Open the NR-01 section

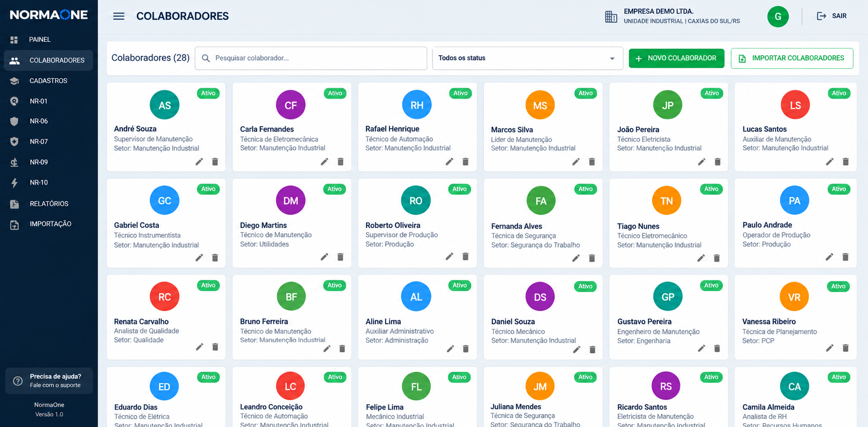pos(49,101)
